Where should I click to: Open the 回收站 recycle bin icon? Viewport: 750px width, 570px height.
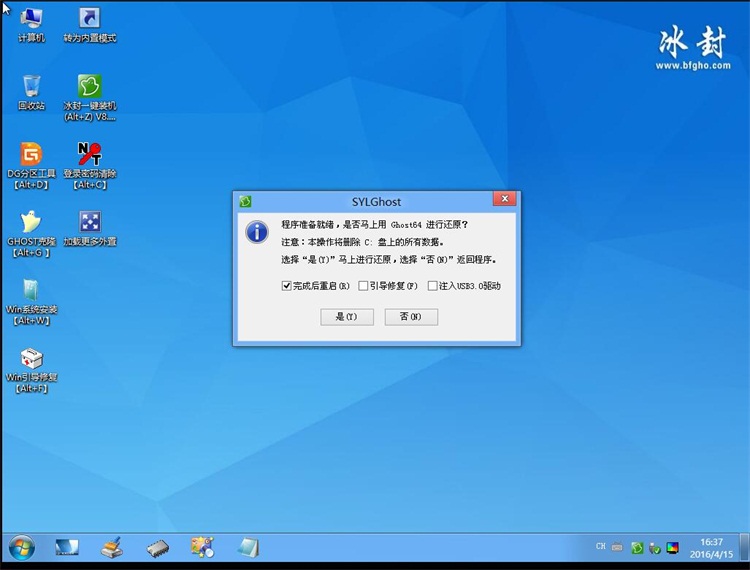[31, 92]
